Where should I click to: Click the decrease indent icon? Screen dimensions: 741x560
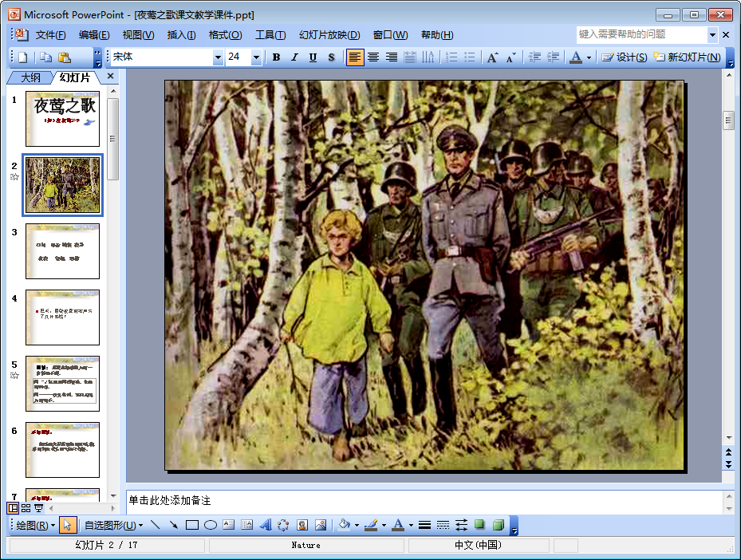pyautogui.click(x=534, y=57)
